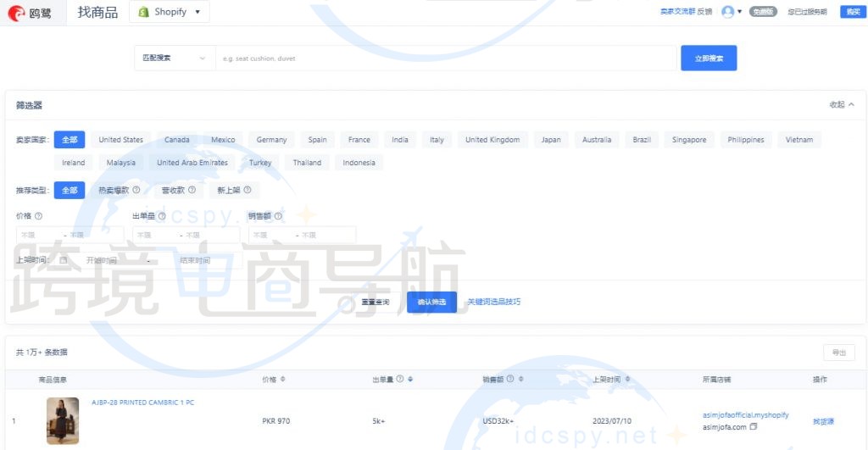Open product AJBP-28 PRINTED CAMBRIC 1 PC
The image size is (868, 450).
point(142,403)
